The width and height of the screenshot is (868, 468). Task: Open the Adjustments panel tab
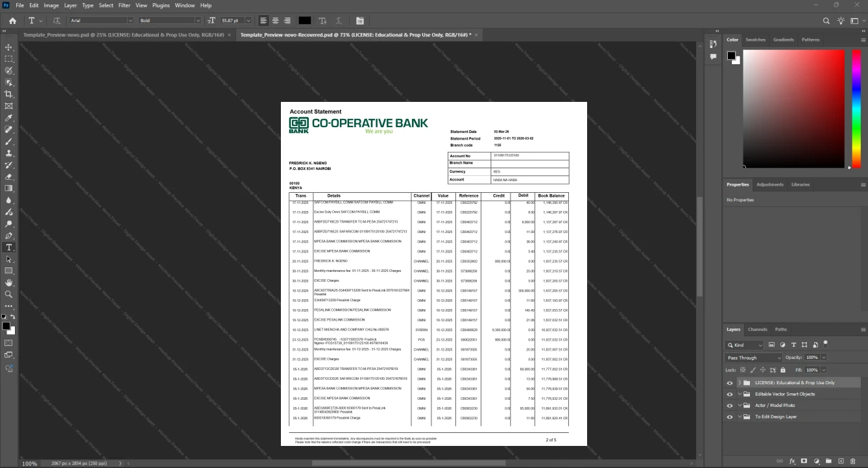(770, 184)
